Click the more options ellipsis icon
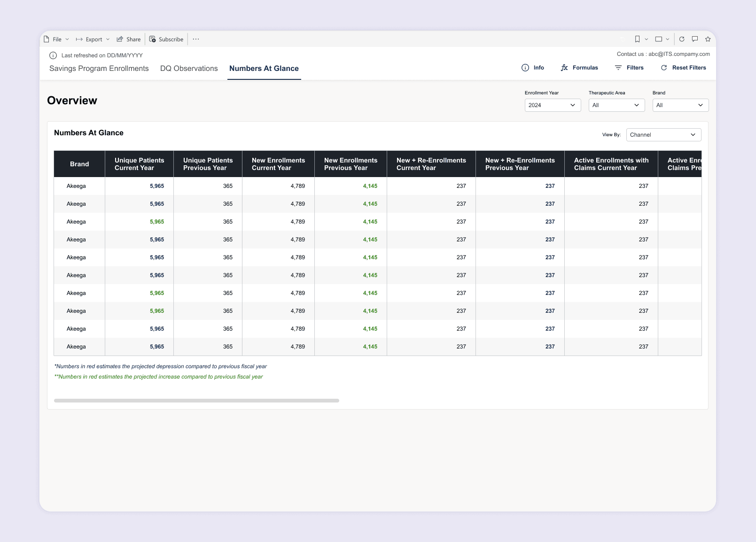This screenshot has height=542, width=756. pos(196,39)
